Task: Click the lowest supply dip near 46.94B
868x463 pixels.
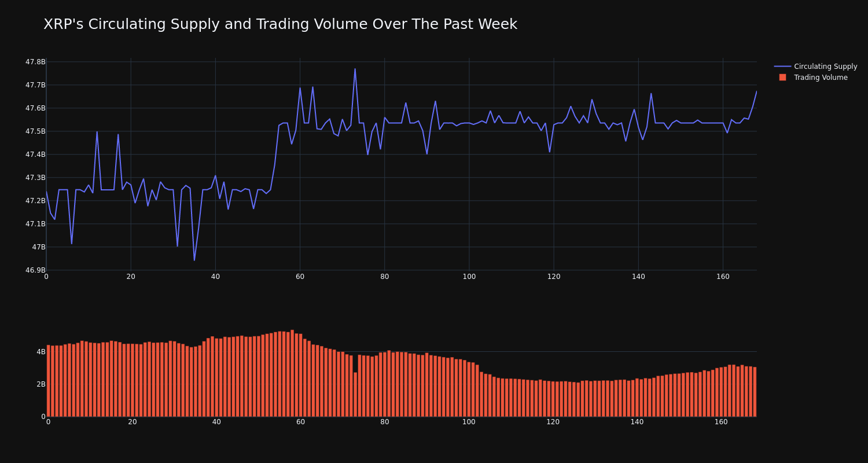Action: pos(194,260)
